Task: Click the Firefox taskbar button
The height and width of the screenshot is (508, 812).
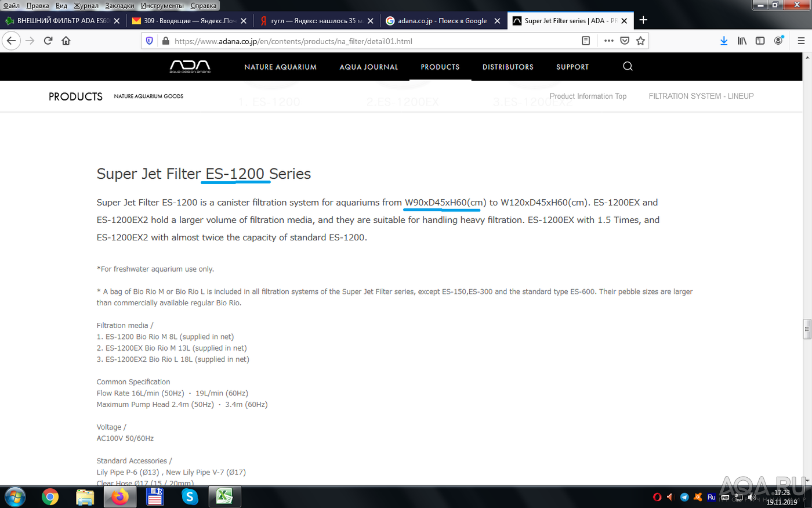Action: [x=120, y=497]
